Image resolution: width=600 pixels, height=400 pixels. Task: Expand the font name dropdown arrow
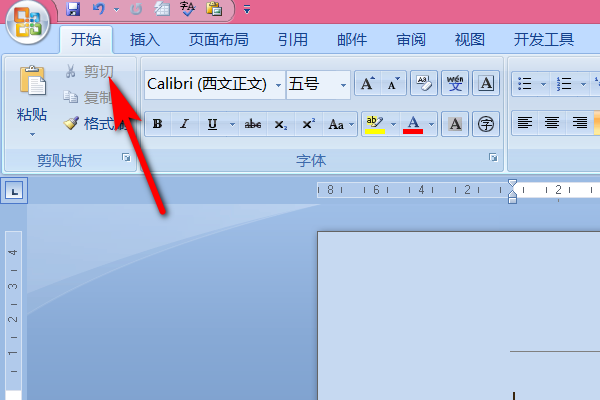[279, 85]
